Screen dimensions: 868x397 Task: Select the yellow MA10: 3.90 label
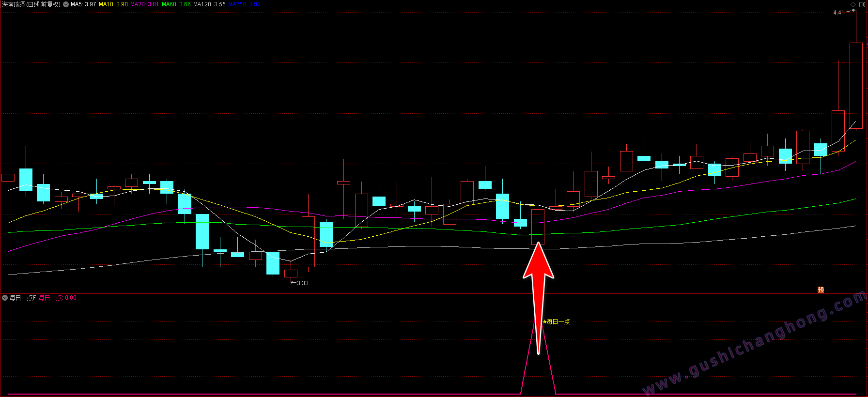tap(113, 4)
